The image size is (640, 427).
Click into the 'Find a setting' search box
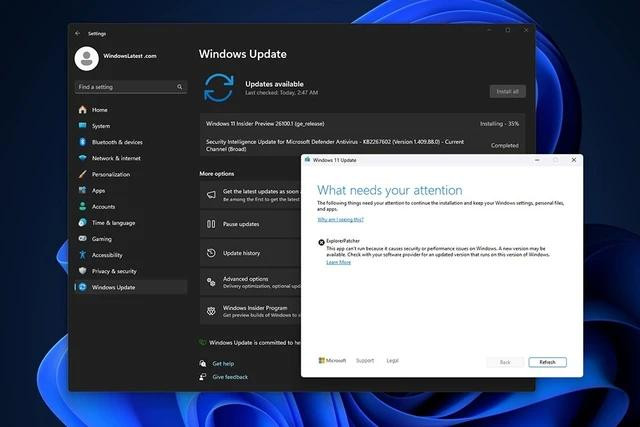[131, 87]
